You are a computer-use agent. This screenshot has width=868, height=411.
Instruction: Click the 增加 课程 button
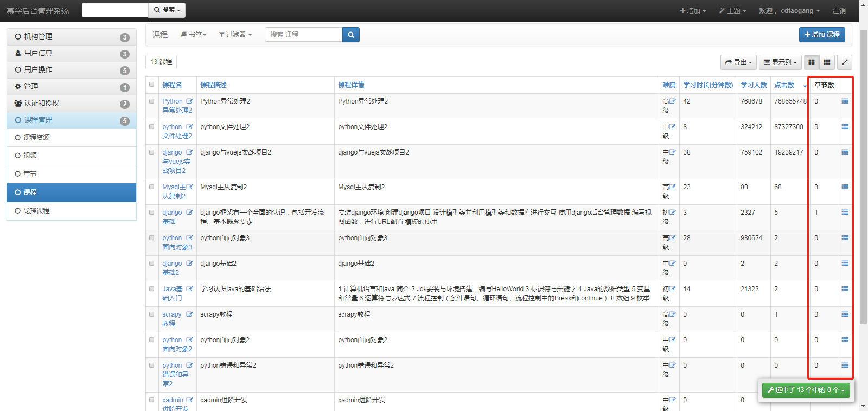pyautogui.click(x=822, y=35)
